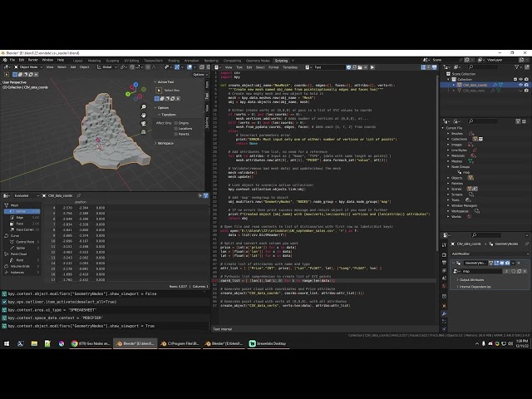Click the camera view icon in the viewport

tap(144, 124)
